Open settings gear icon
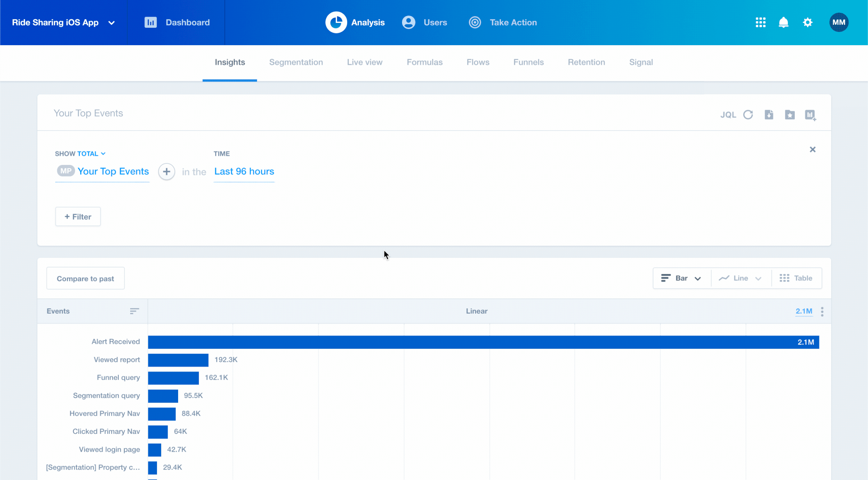The width and height of the screenshot is (868, 480). tap(808, 22)
